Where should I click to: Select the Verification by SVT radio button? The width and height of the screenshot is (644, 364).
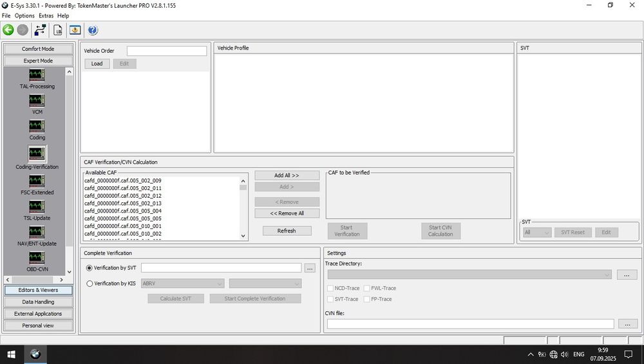pyautogui.click(x=89, y=268)
